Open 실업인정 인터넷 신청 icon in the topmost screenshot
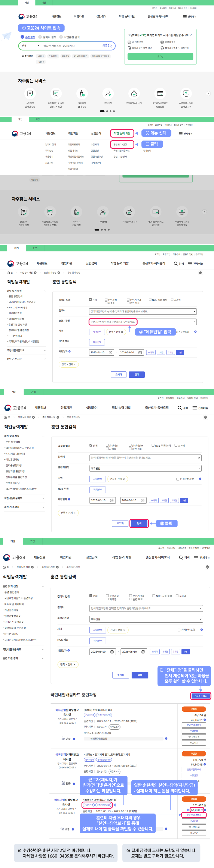 click(30, 93)
